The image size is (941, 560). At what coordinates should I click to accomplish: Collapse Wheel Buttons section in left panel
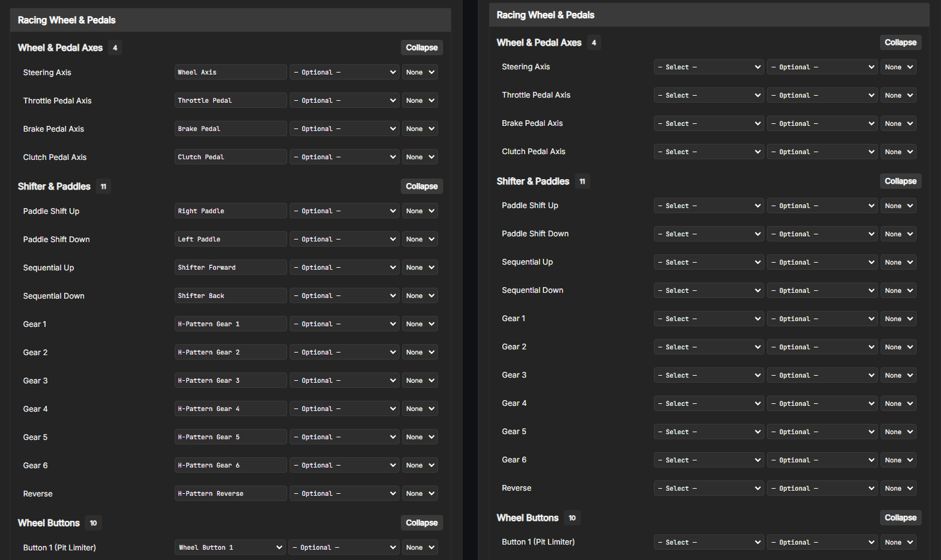[421, 523]
